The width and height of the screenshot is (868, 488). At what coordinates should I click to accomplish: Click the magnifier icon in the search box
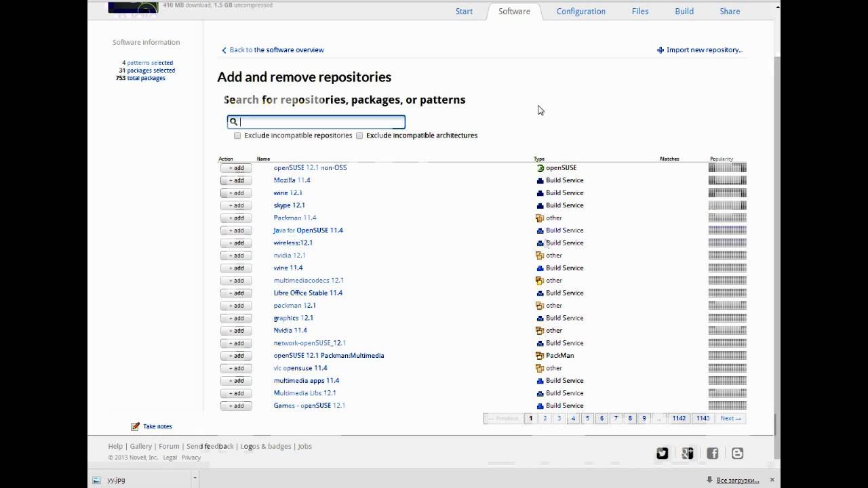(x=233, y=122)
